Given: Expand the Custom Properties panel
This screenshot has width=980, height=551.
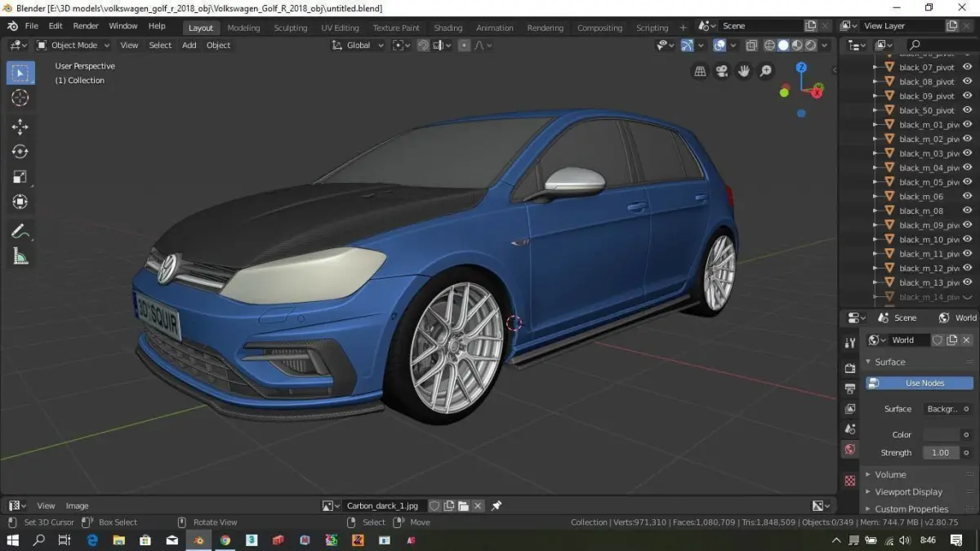Looking at the screenshot, I should pyautogui.click(x=911, y=509).
